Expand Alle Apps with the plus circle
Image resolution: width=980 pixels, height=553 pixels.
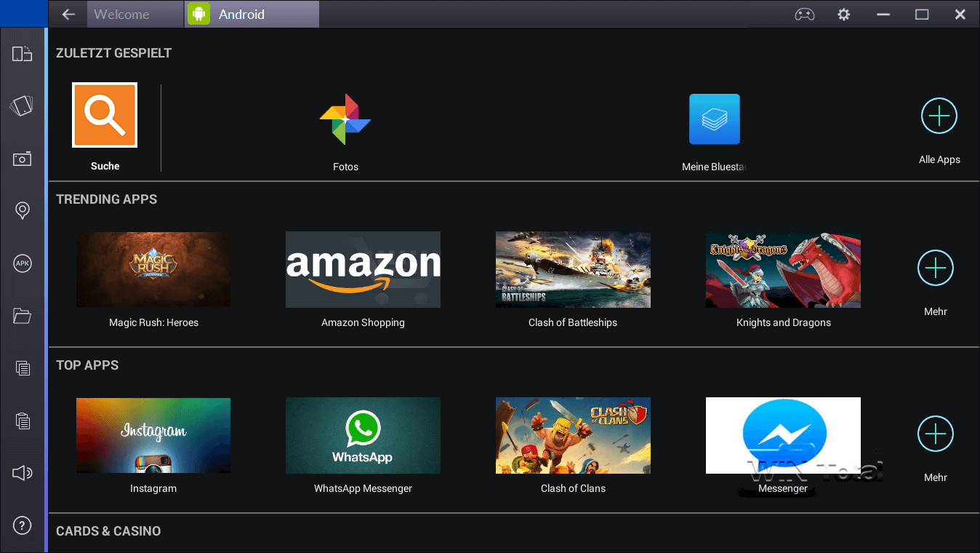[939, 115]
